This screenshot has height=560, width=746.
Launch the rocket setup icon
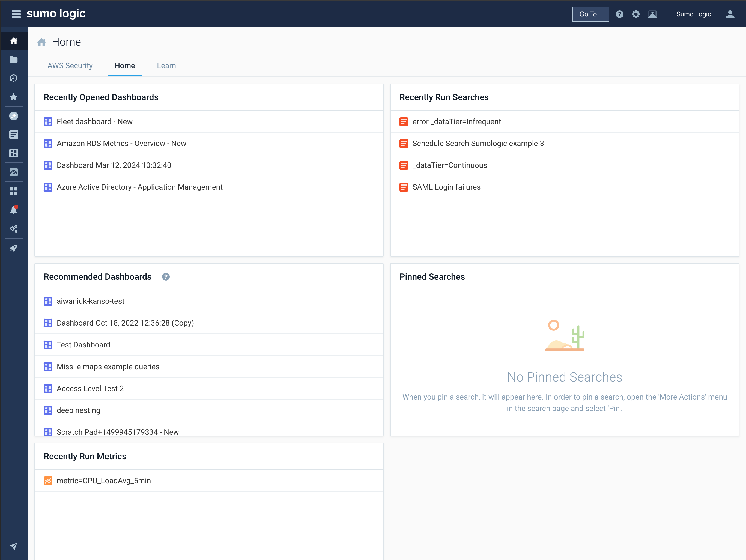pyautogui.click(x=14, y=248)
